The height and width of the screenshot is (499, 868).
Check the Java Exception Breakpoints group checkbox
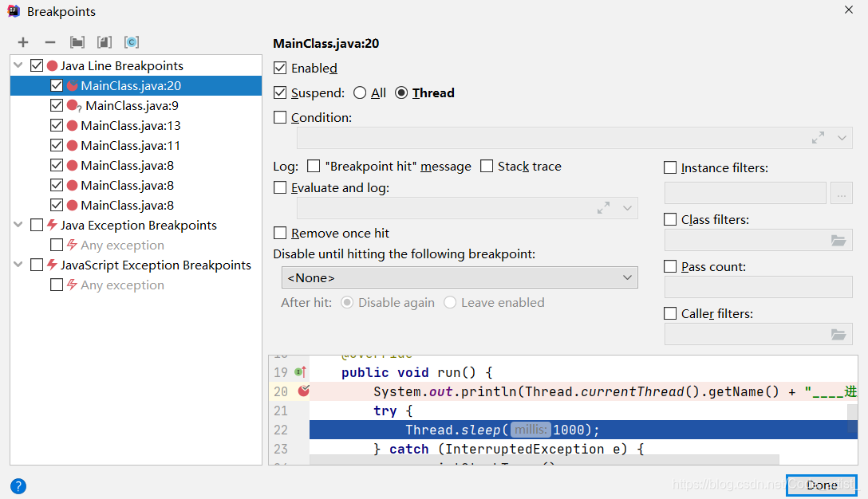[x=37, y=225]
